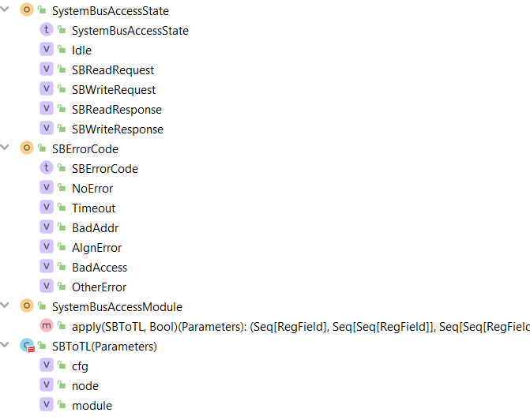Select the SBWriteResponse value
Image resolution: width=530 pixels, height=420 pixels.
[x=118, y=129]
